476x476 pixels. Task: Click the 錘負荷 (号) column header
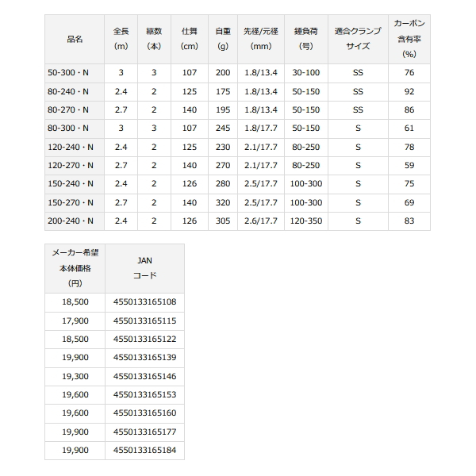tap(306, 39)
